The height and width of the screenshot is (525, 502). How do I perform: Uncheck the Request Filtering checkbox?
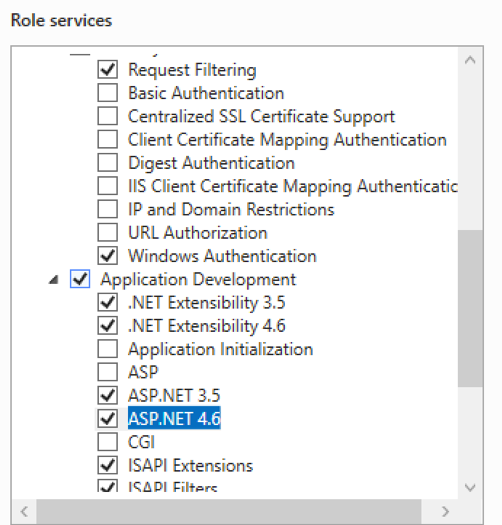click(107, 70)
